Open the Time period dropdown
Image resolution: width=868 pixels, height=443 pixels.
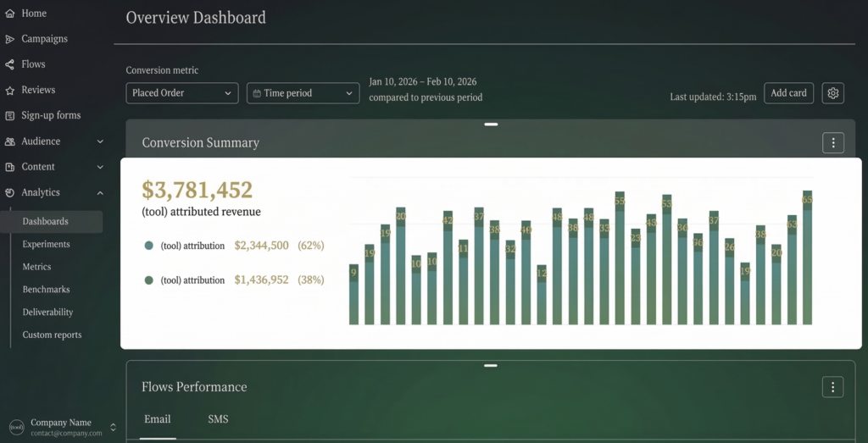[x=303, y=93]
